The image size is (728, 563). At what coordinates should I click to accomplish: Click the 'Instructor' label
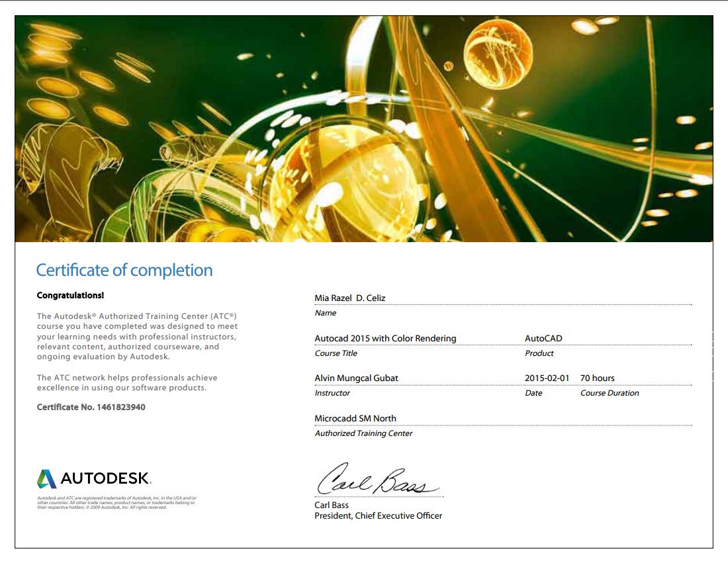coord(332,393)
